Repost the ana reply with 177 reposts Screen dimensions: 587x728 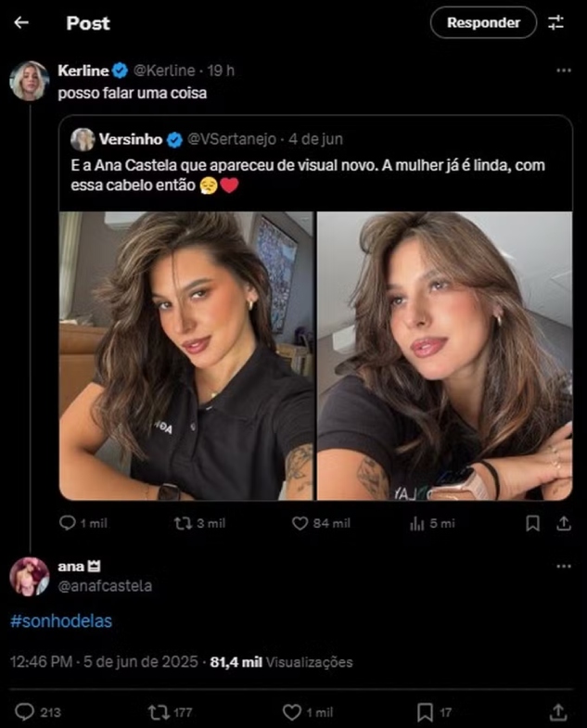click(160, 712)
